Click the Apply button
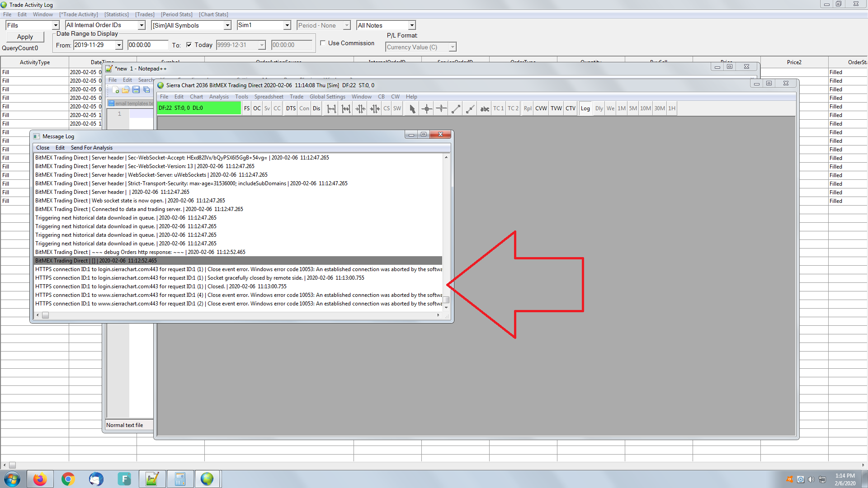 pyautogui.click(x=25, y=37)
